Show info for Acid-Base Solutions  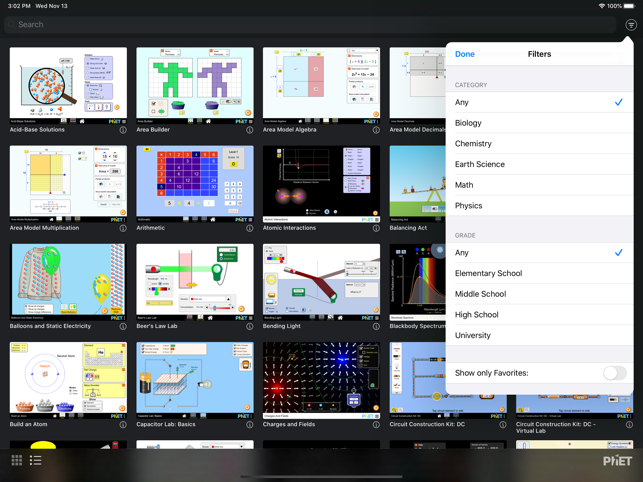(x=123, y=130)
